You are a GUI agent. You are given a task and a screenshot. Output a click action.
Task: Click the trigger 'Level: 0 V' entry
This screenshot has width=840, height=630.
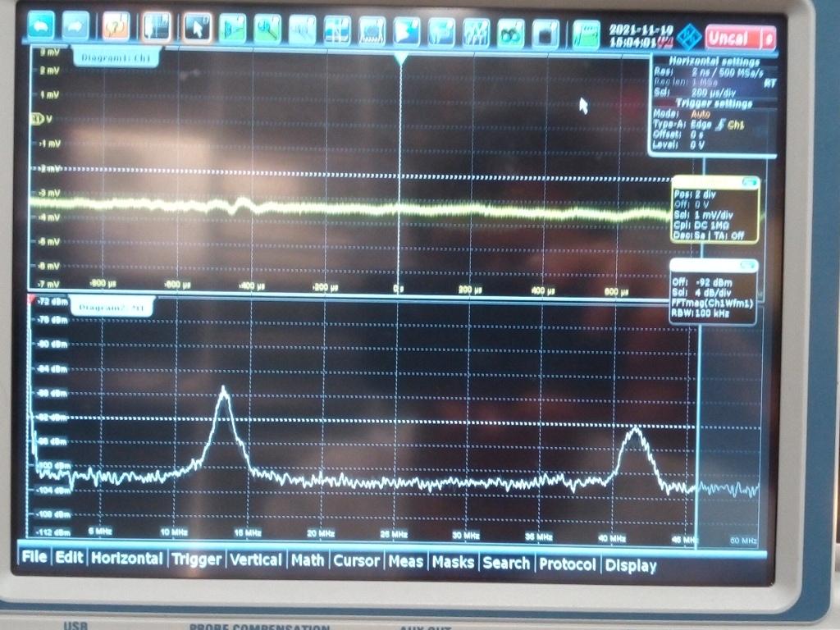coord(678,144)
